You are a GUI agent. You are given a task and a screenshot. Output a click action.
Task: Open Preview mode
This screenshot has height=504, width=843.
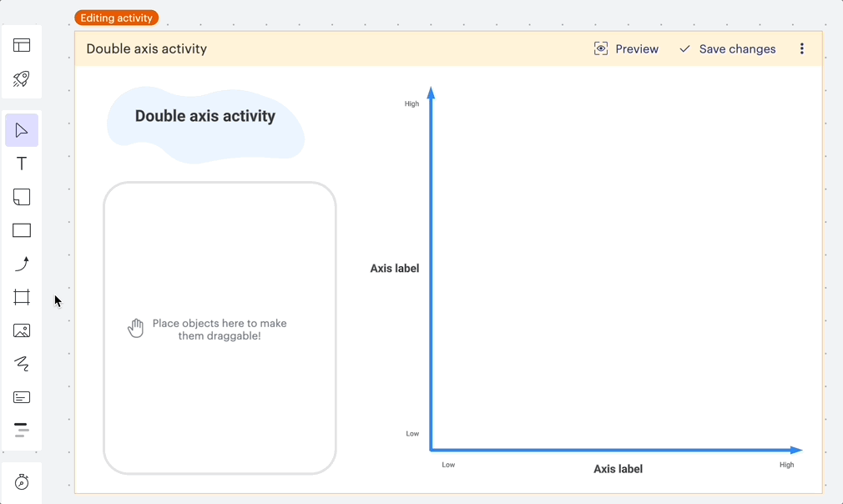point(626,48)
